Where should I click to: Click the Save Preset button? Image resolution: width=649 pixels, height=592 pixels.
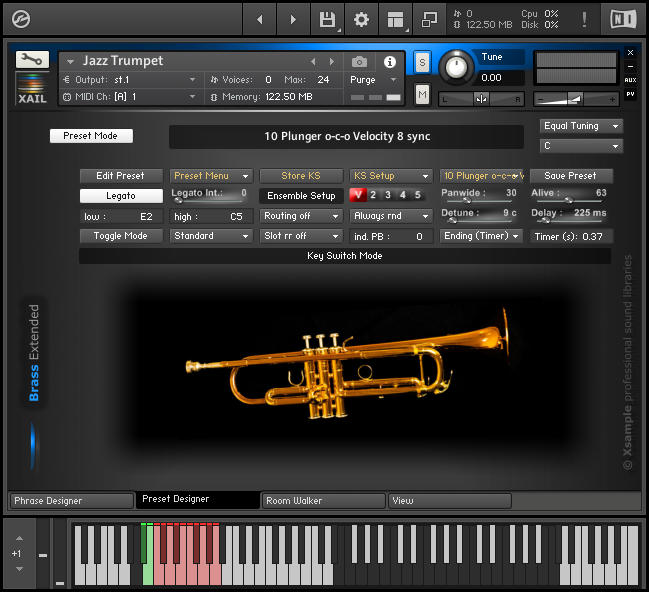571,176
